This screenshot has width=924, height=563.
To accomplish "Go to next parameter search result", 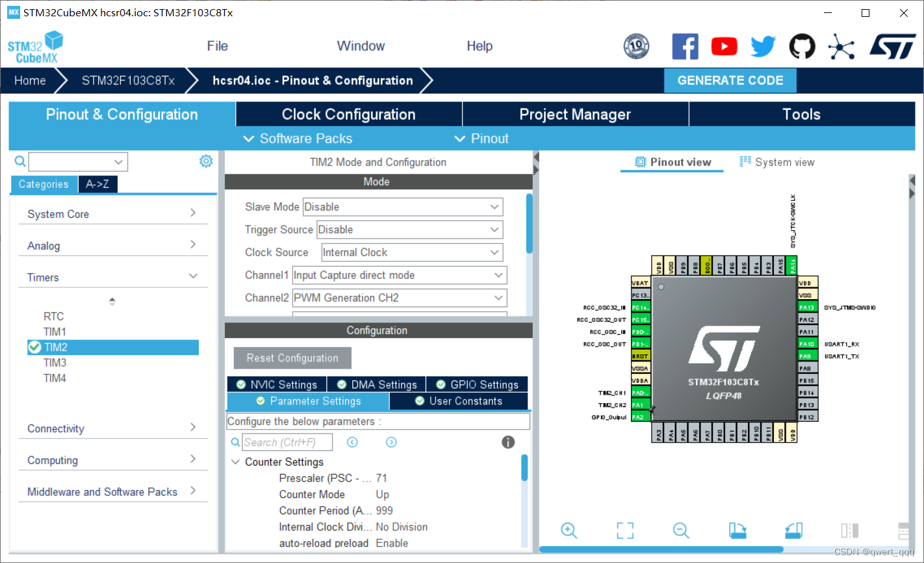I will coord(391,442).
